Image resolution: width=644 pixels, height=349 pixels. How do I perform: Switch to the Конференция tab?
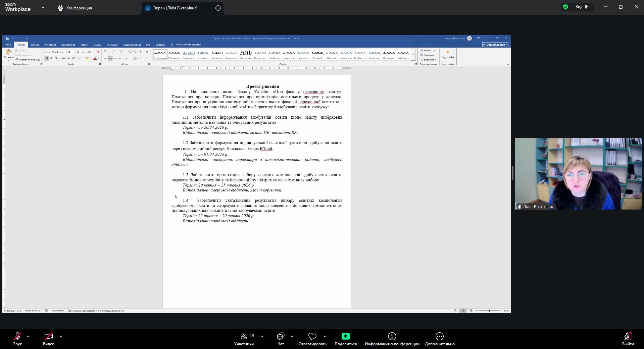75,8
